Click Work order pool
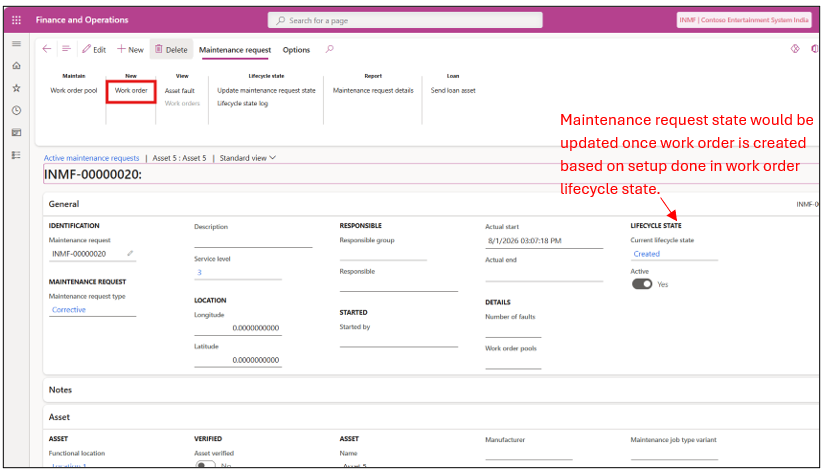 coord(73,90)
